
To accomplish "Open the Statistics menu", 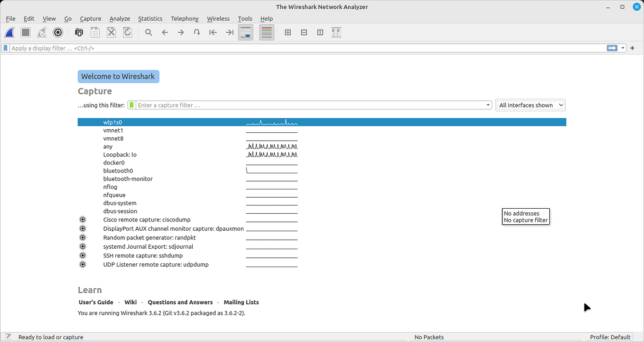I will tap(150, 18).
